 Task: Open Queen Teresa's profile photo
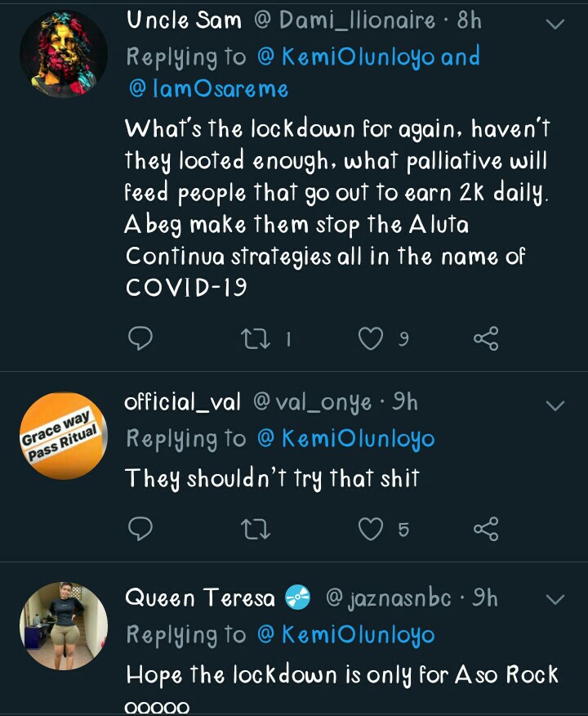point(64,625)
